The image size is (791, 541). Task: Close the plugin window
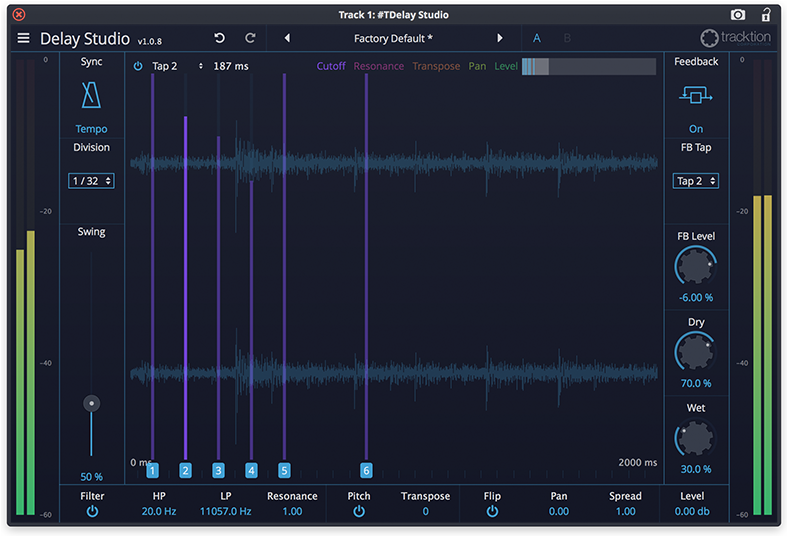(x=19, y=15)
